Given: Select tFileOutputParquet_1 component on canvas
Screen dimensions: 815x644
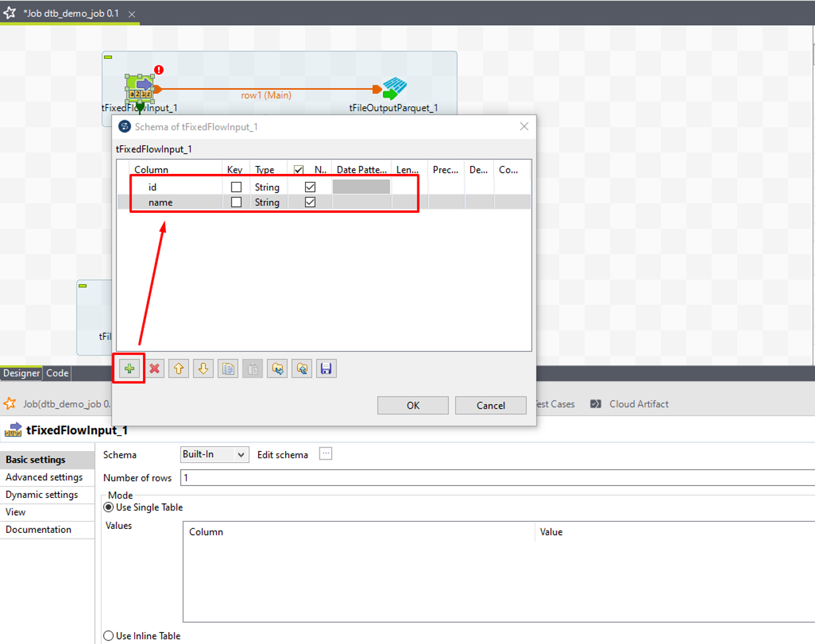Looking at the screenshot, I should coord(394,89).
